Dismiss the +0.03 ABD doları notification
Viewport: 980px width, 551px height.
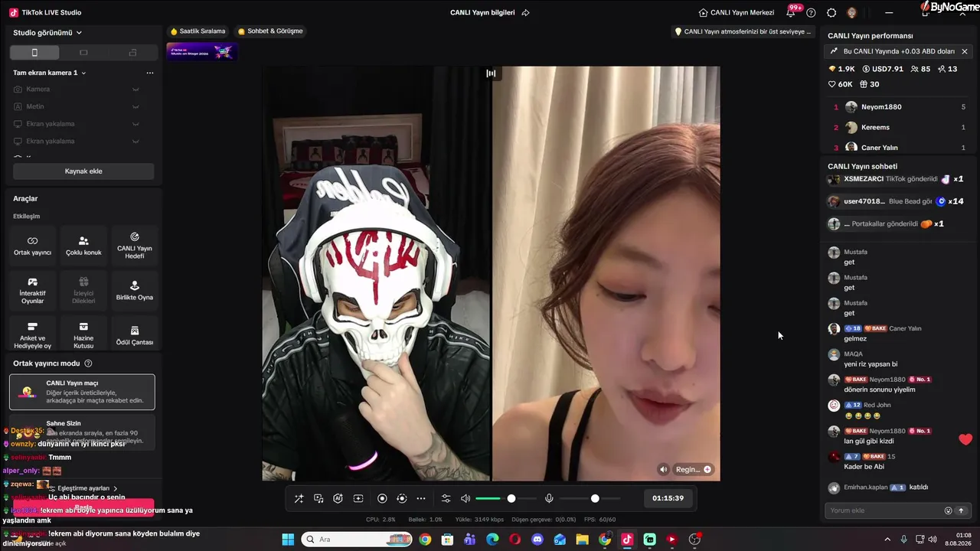(965, 51)
